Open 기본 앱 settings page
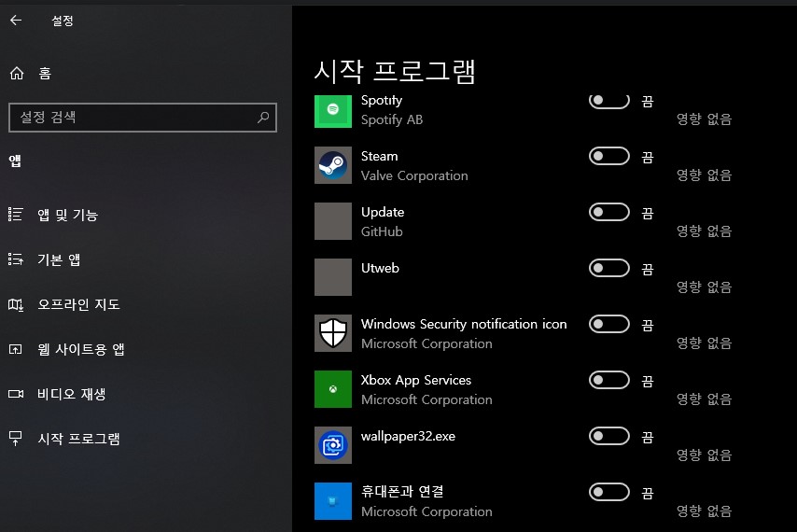 tap(59, 259)
